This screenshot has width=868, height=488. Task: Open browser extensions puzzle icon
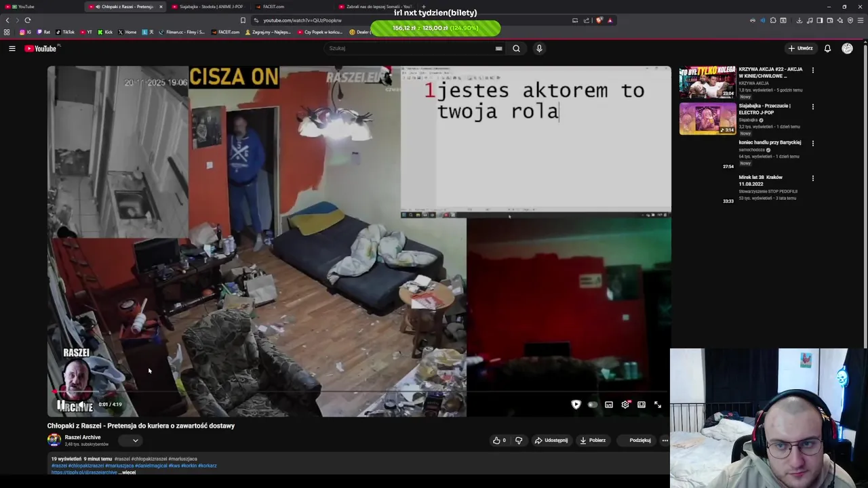(x=773, y=20)
